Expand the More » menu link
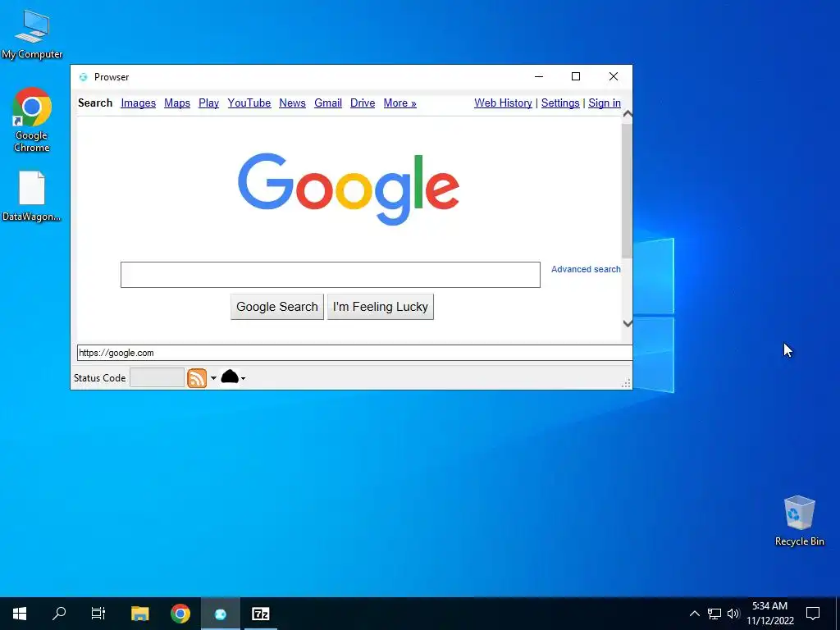This screenshot has height=630, width=840. [400, 103]
